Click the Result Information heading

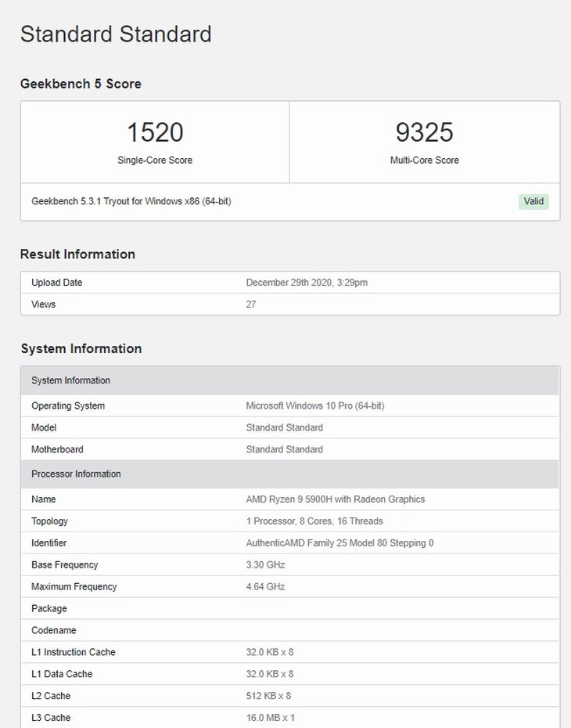tap(78, 254)
